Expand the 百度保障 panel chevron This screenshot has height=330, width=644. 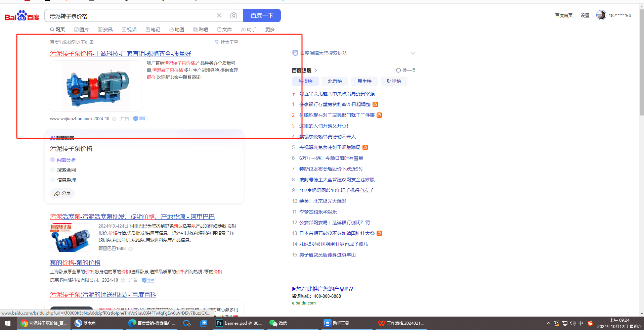click(413, 53)
